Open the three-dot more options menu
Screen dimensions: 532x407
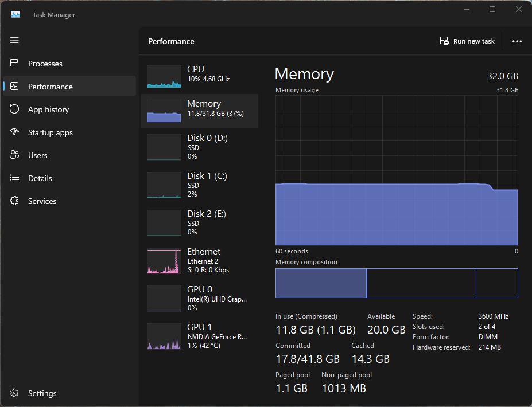(517, 41)
